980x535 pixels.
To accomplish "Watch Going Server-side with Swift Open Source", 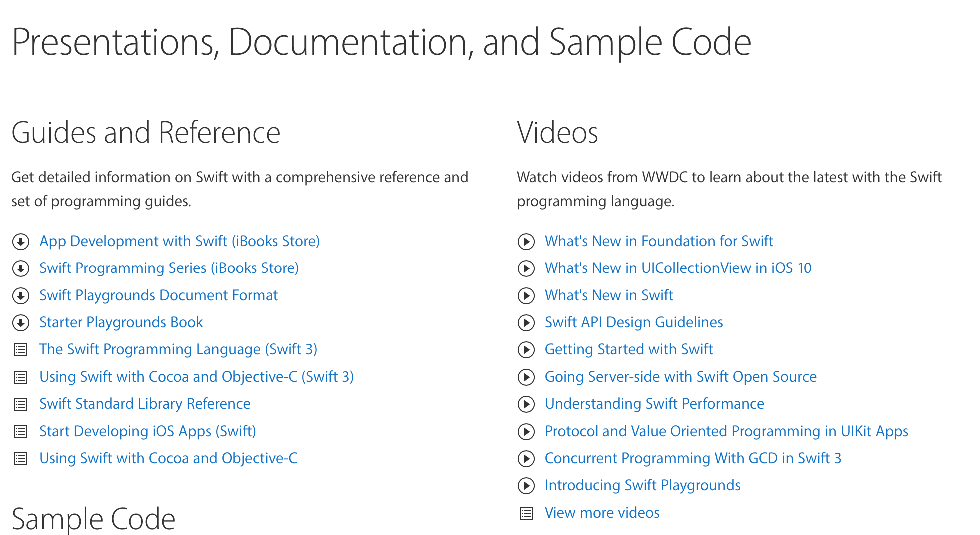I will [x=680, y=377].
